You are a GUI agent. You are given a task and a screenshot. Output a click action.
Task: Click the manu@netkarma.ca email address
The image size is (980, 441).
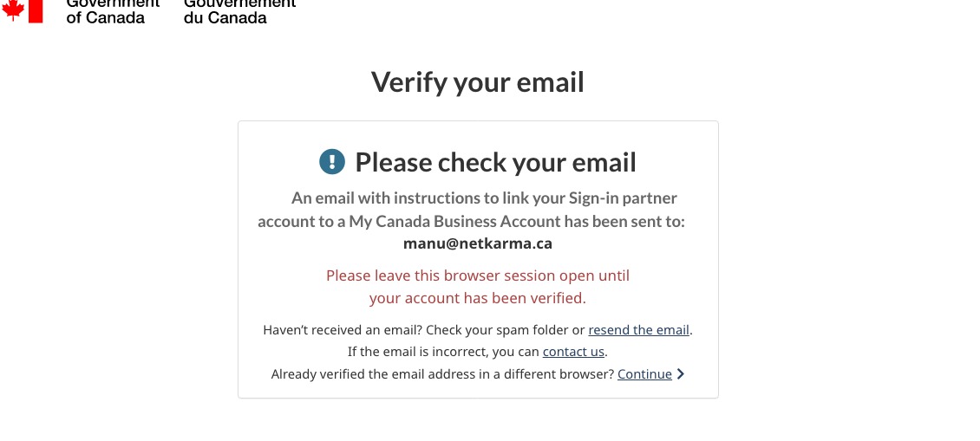click(x=478, y=243)
